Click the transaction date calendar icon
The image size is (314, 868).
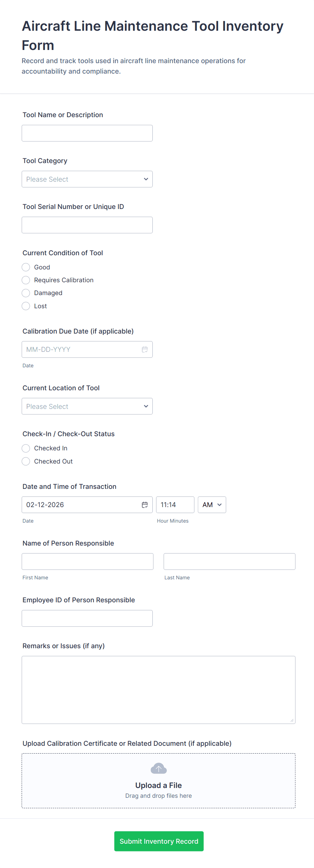tap(145, 505)
